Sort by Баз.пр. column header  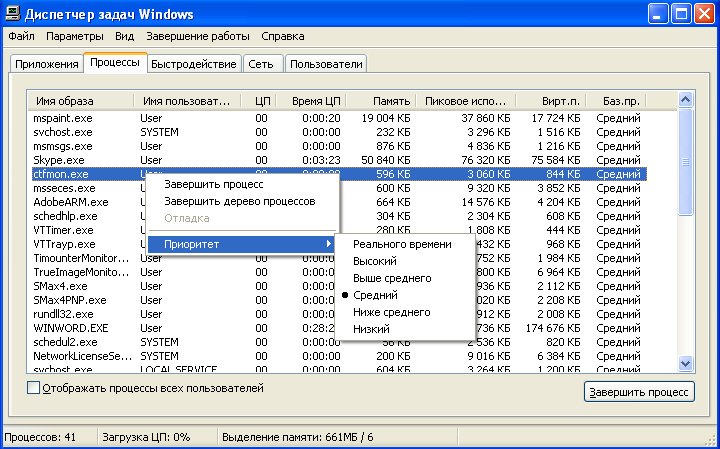pyautogui.click(x=616, y=101)
